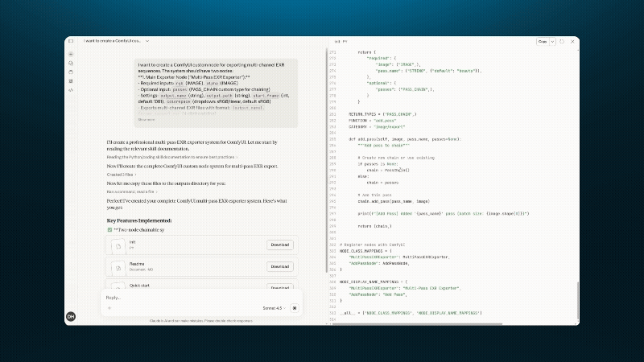
Task: Open the Code icon in the sidebar
Action: (71, 90)
